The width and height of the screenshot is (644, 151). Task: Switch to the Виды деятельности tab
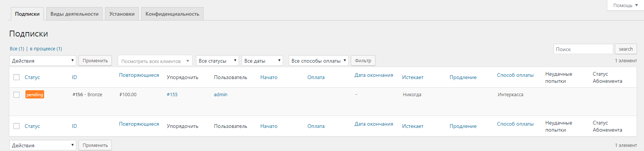tap(74, 14)
